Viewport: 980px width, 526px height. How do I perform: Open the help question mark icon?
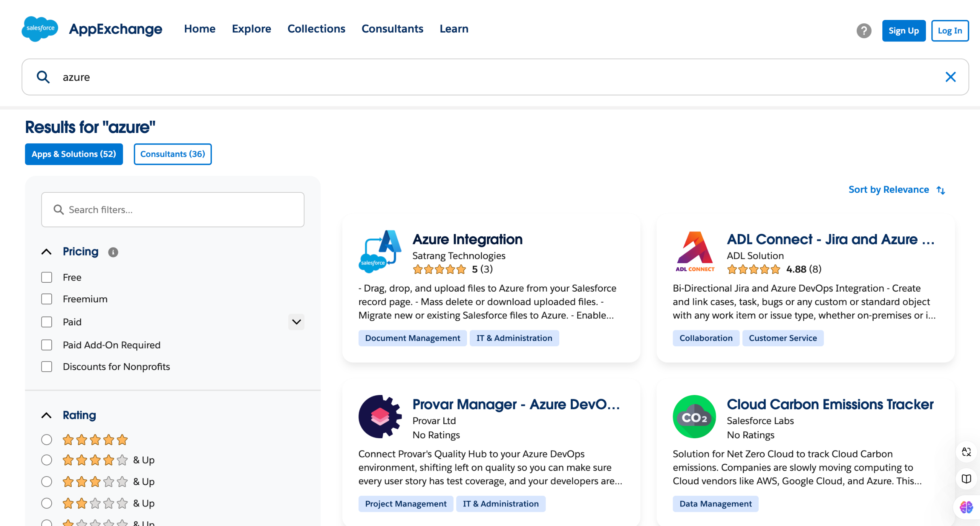pyautogui.click(x=864, y=31)
